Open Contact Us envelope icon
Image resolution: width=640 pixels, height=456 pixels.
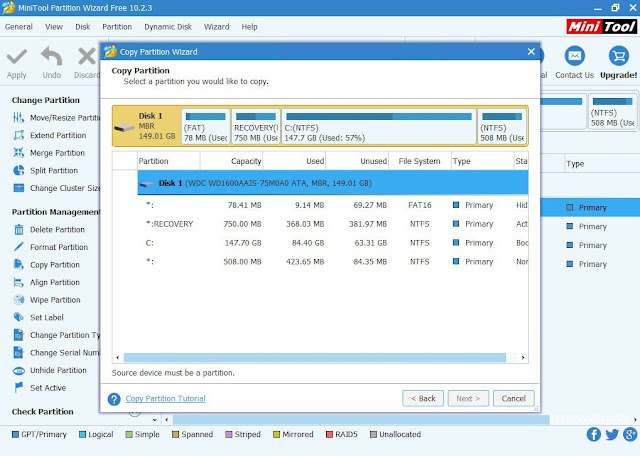pyautogui.click(x=575, y=56)
